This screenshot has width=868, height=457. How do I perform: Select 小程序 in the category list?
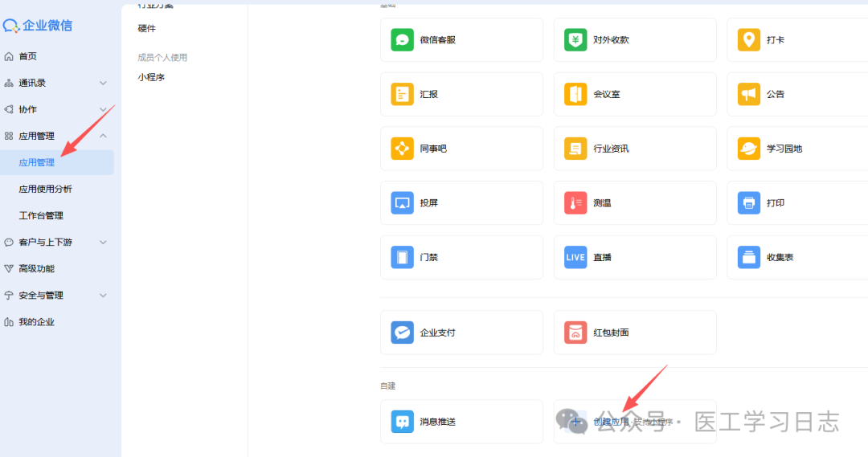(x=151, y=77)
